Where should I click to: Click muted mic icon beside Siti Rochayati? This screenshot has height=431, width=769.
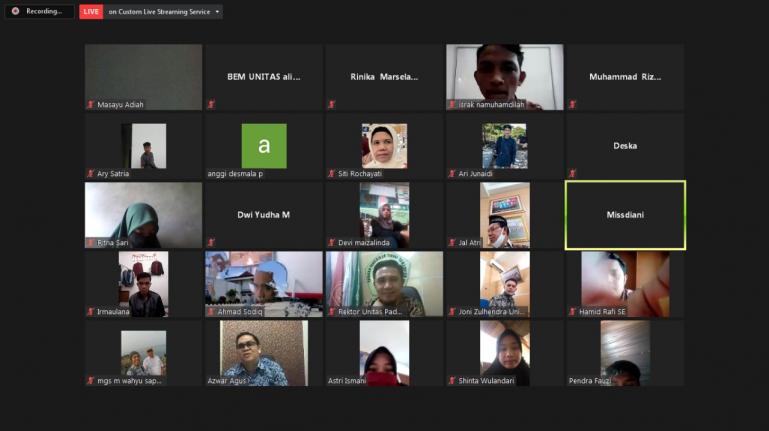332,173
